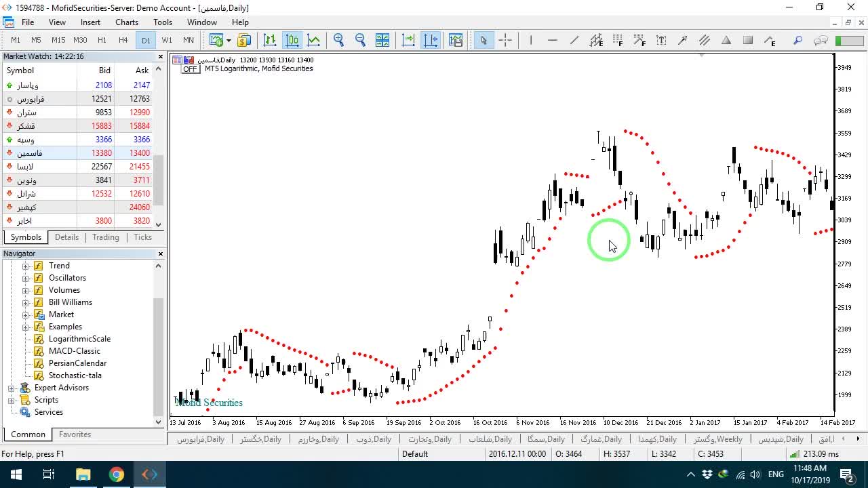Select H4 timeframe
Screen dimensions: 868x488
(x=123, y=40)
